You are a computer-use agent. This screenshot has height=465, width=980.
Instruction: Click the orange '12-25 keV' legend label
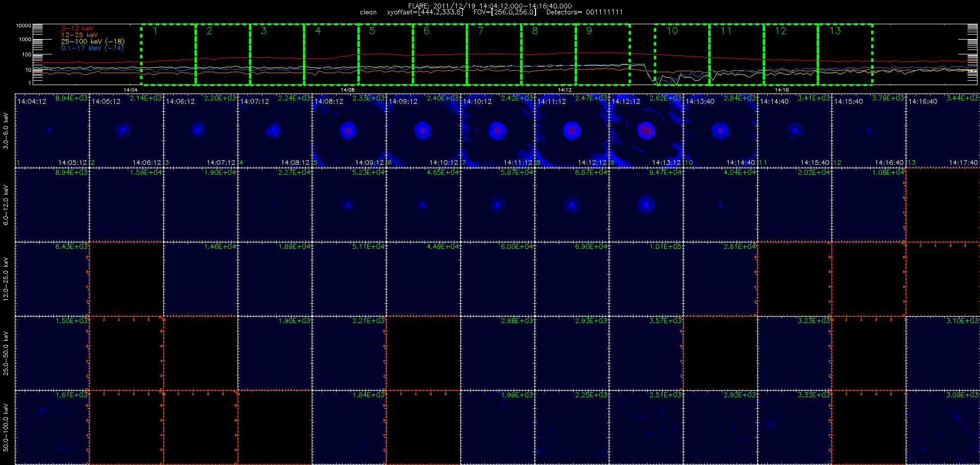79,35
